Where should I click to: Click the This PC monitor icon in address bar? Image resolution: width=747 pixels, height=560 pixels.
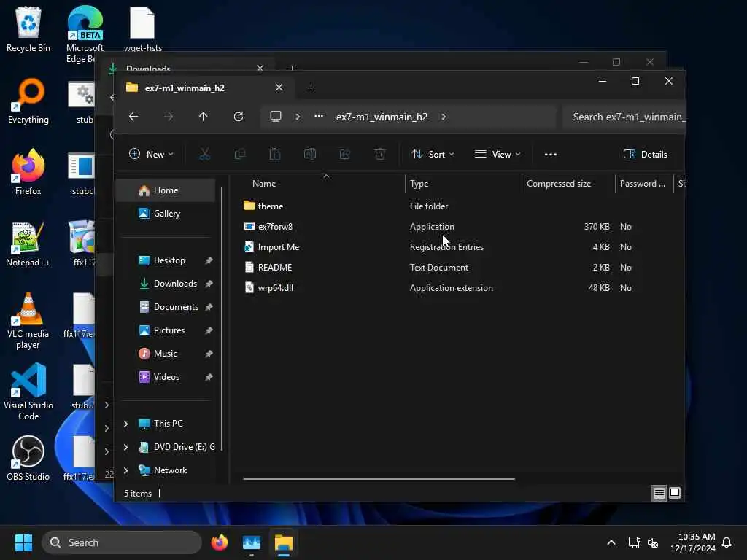pyautogui.click(x=275, y=117)
